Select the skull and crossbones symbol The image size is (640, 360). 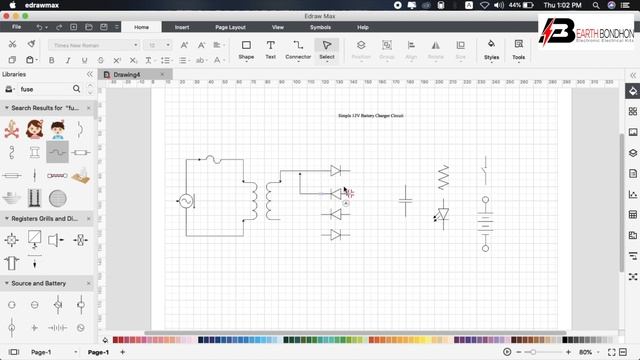[11, 129]
